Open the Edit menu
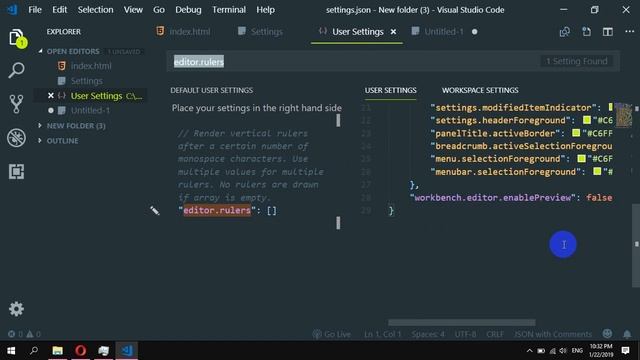The width and height of the screenshot is (640, 360). (60, 9)
